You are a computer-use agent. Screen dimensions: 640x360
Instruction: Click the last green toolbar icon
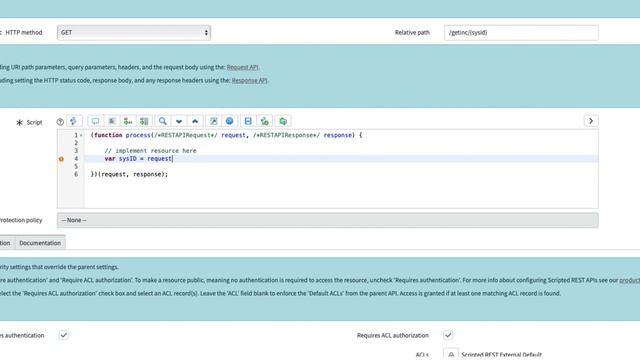[283, 121]
